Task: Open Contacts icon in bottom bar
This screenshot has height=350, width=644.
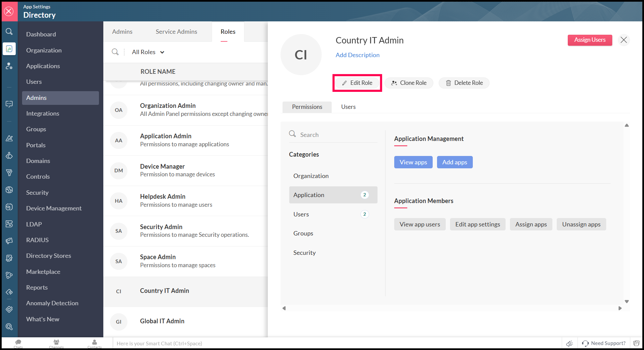Action: point(95,342)
